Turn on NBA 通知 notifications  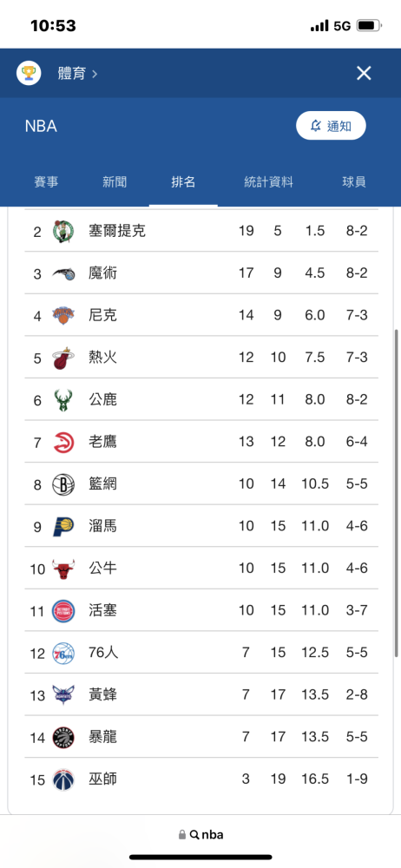point(332,126)
